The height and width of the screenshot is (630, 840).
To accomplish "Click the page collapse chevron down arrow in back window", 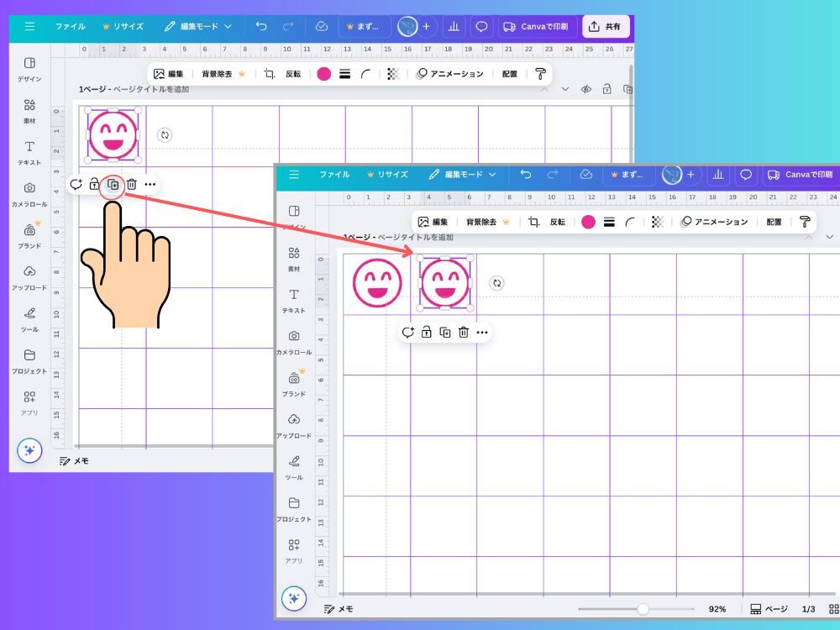I will (565, 89).
